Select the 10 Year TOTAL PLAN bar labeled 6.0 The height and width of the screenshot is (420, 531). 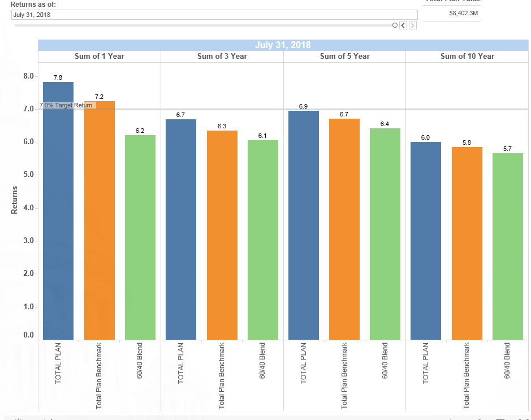coord(426,241)
